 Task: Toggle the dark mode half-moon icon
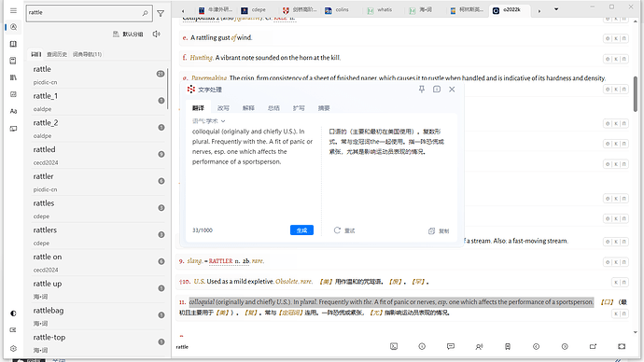(x=13, y=313)
